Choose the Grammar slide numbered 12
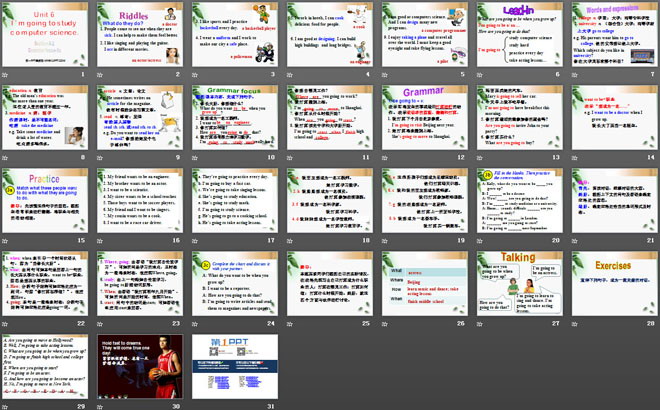Image resolution: width=660 pixels, height=410 pixels. coord(421,118)
